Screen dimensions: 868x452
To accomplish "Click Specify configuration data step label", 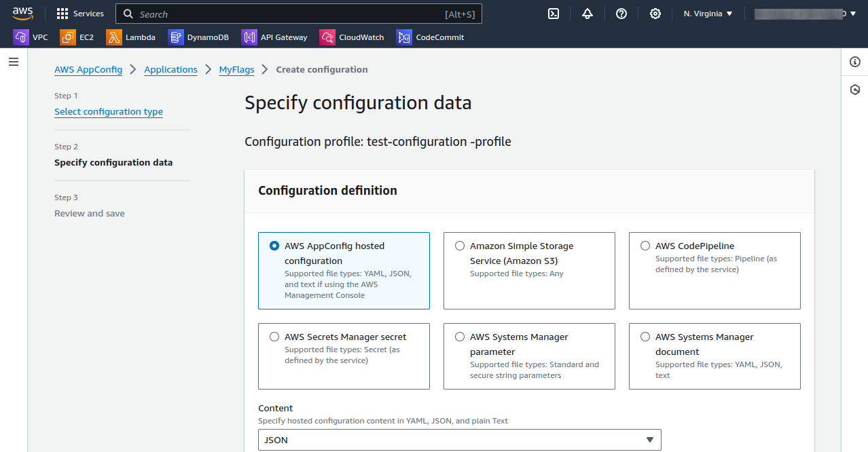I will [x=113, y=162].
